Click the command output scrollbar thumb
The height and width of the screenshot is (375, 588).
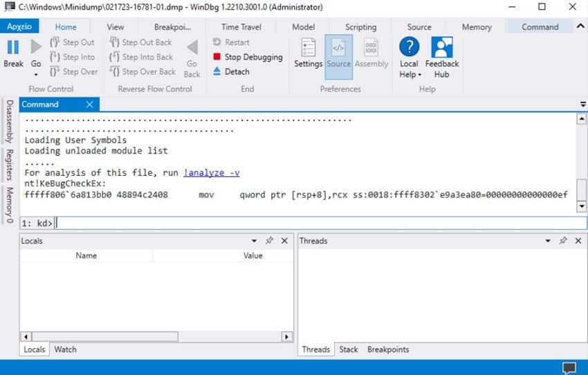tap(581, 190)
